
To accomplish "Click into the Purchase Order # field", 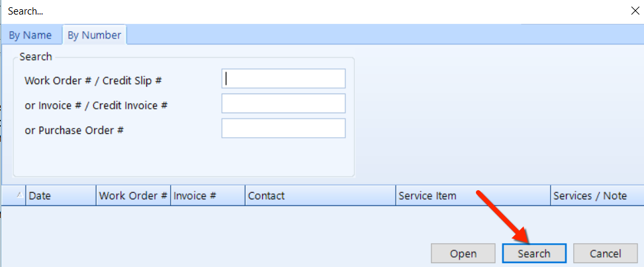I will click(283, 129).
